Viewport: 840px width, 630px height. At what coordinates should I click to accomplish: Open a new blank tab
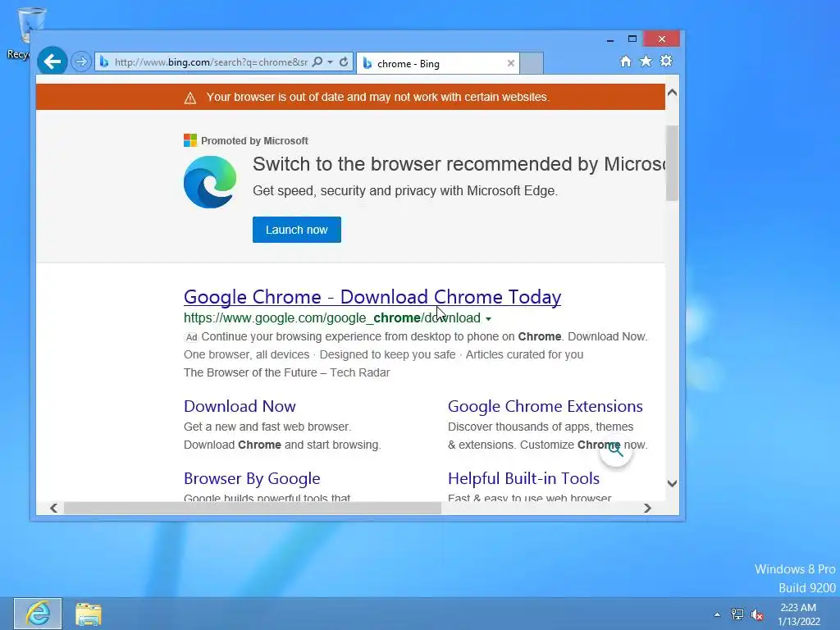(532, 64)
